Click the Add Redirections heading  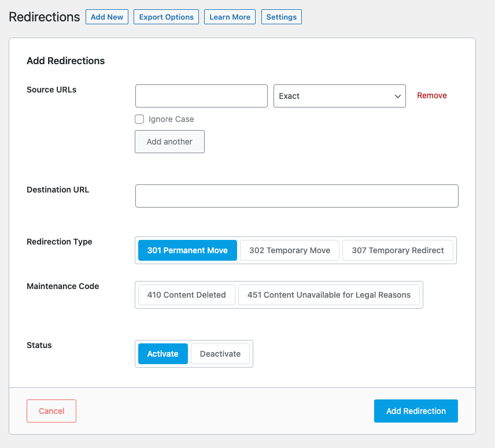(x=66, y=61)
